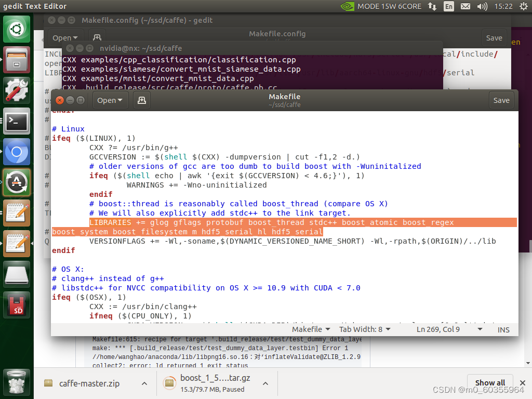The image size is (532, 399).
Task: Click the caffe-master.zip download file icon
Action: pyautogui.click(x=48, y=383)
